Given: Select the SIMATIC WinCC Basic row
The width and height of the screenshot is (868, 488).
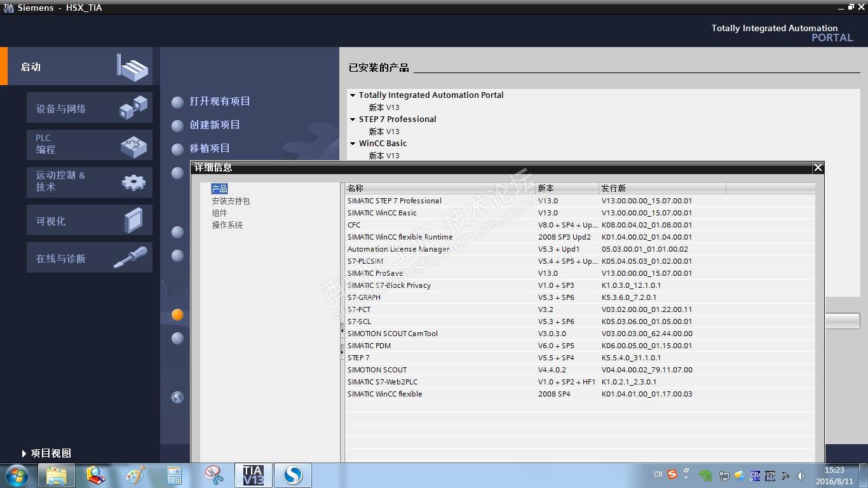Looking at the screenshot, I should point(580,213).
